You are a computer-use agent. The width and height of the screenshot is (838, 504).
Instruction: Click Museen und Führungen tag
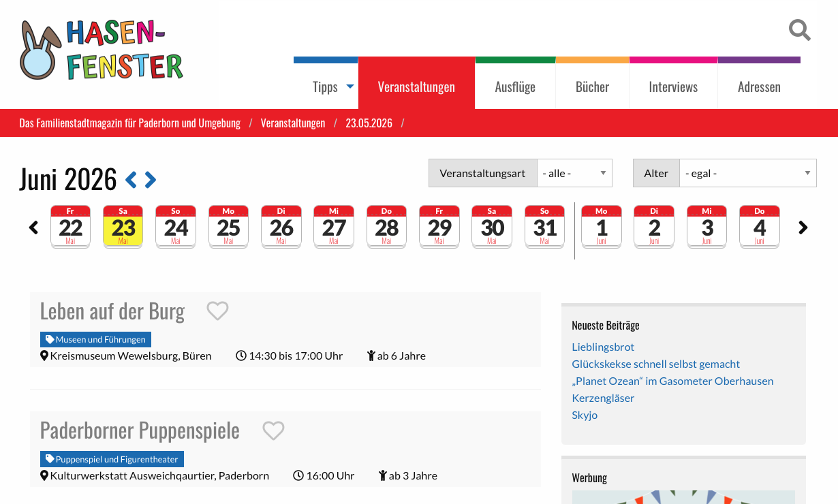pos(95,339)
